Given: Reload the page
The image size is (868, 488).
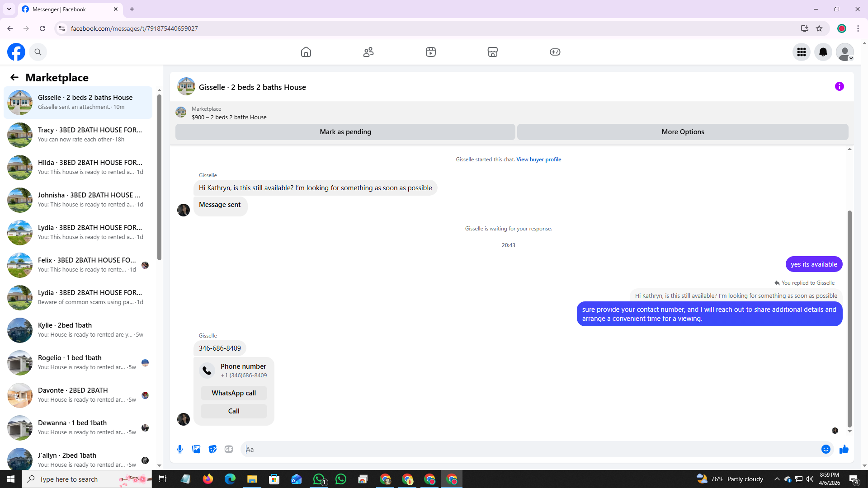Looking at the screenshot, I should (42, 28).
